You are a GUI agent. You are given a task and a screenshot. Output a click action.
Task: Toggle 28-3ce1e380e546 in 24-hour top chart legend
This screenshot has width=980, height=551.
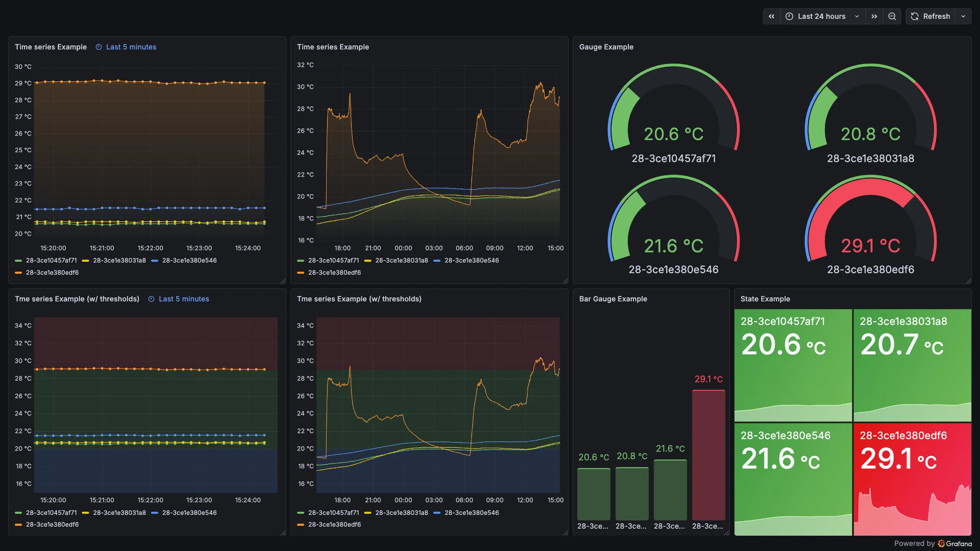click(472, 261)
